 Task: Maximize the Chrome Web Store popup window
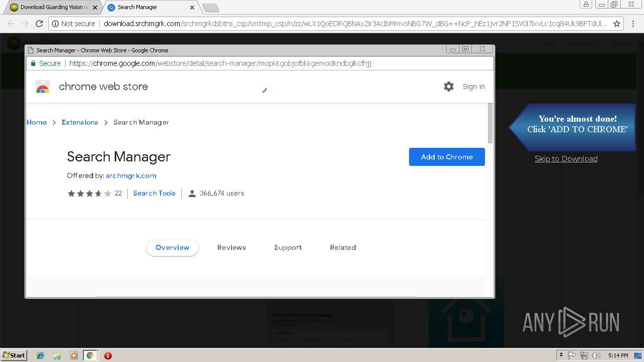click(465, 49)
